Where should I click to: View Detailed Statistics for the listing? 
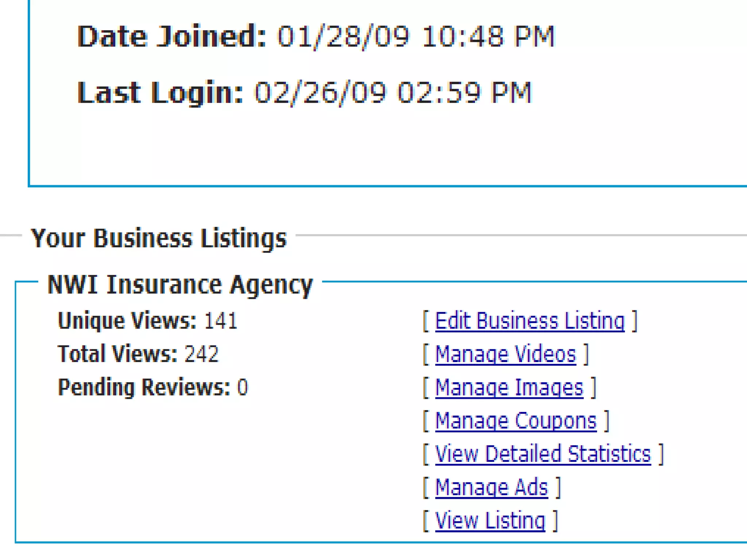[x=543, y=454]
